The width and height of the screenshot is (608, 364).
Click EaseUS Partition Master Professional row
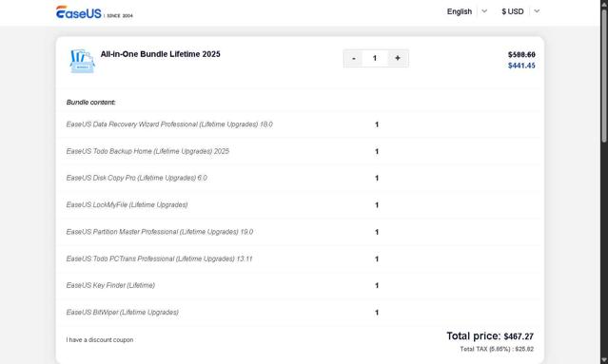coord(300,232)
